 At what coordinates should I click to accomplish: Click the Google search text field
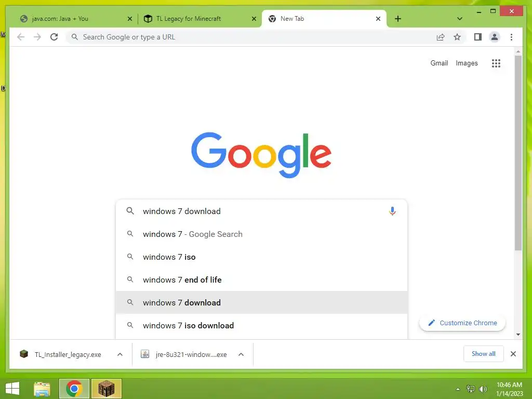261,211
